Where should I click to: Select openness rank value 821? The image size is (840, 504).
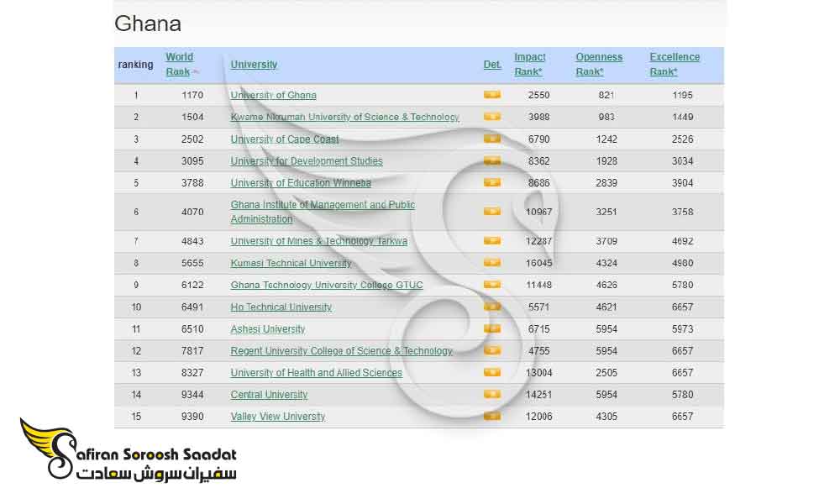[606, 95]
